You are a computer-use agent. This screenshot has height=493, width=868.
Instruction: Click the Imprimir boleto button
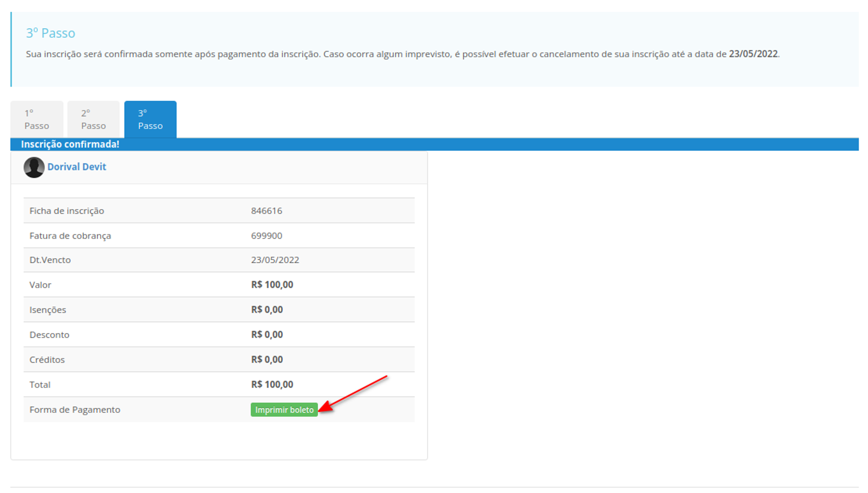tap(284, 410)
